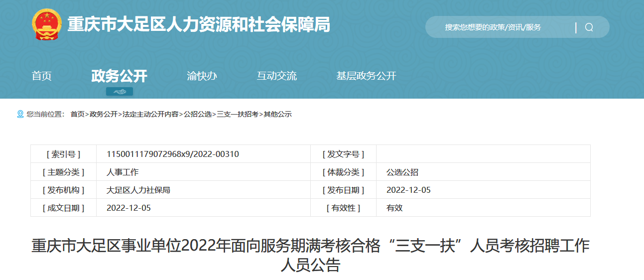Click the 公选公招 value cell
Screen dimensions: 644x280
[483, 172]
